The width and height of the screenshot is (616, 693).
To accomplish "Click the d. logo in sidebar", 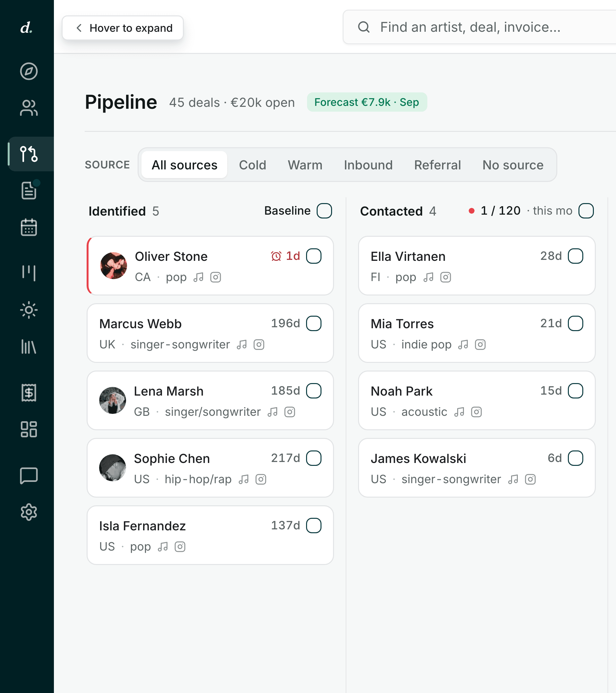I will click(x=26, y=28).
